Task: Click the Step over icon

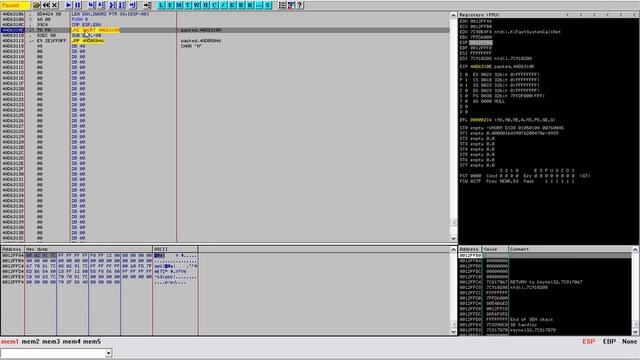Action: (x=101, y=5)
